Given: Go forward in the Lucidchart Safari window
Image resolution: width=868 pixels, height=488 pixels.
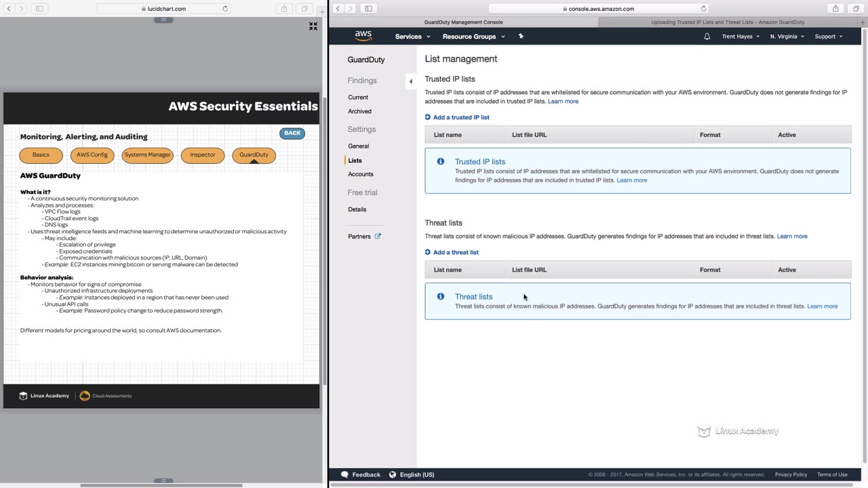Looking at the screenshot, I should tap(21, 9).
